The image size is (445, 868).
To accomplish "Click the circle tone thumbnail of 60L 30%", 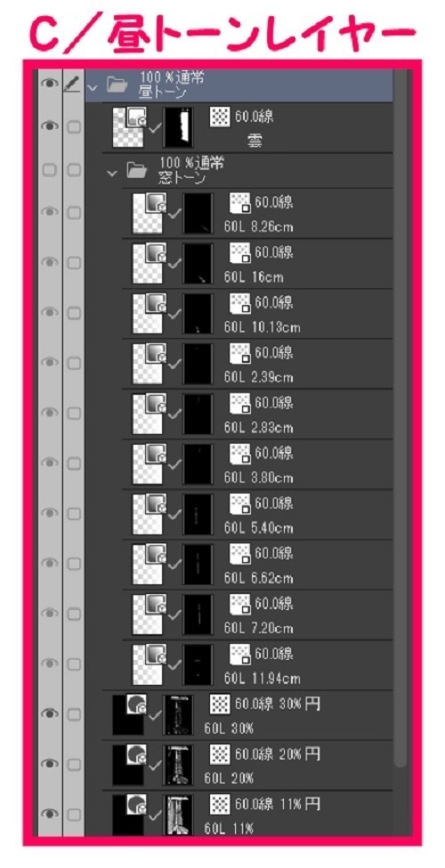I will [128, 715].
